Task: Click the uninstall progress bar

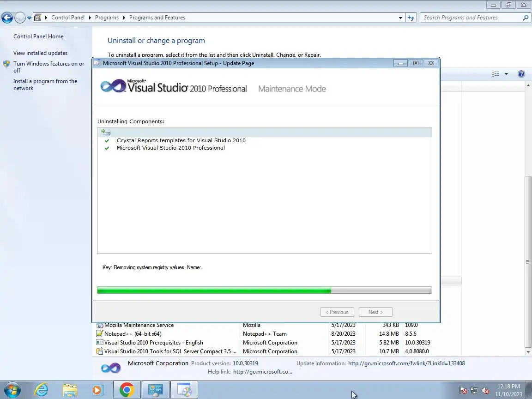Action: (264, 290)
